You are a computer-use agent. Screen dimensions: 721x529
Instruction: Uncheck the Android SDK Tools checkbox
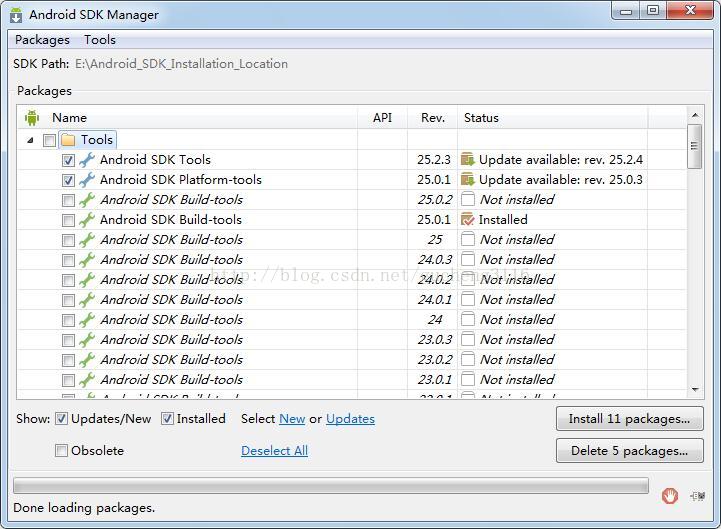[68, 160]
